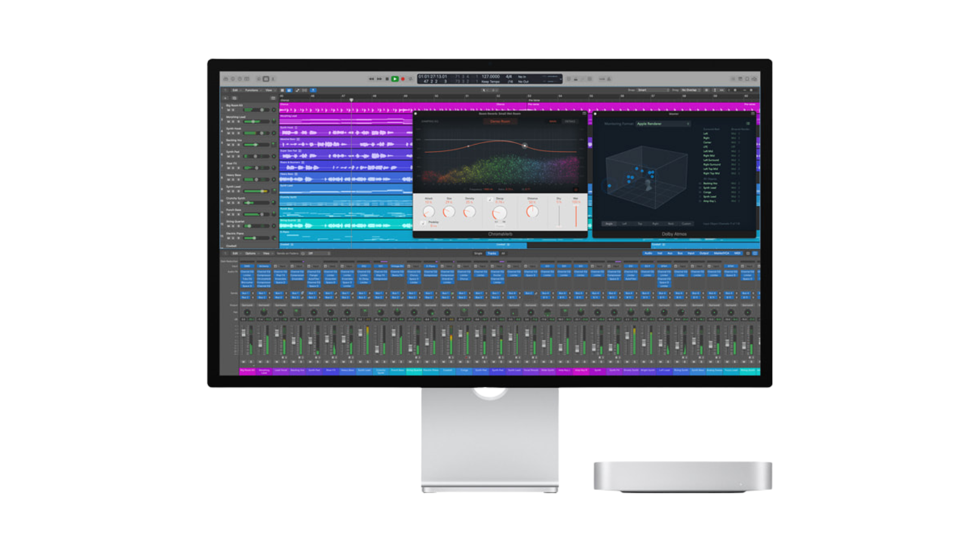Mute the String Quartet track
Image resolution: width=980 pixels, height=552 pixels.
click(x=228, y=226)
